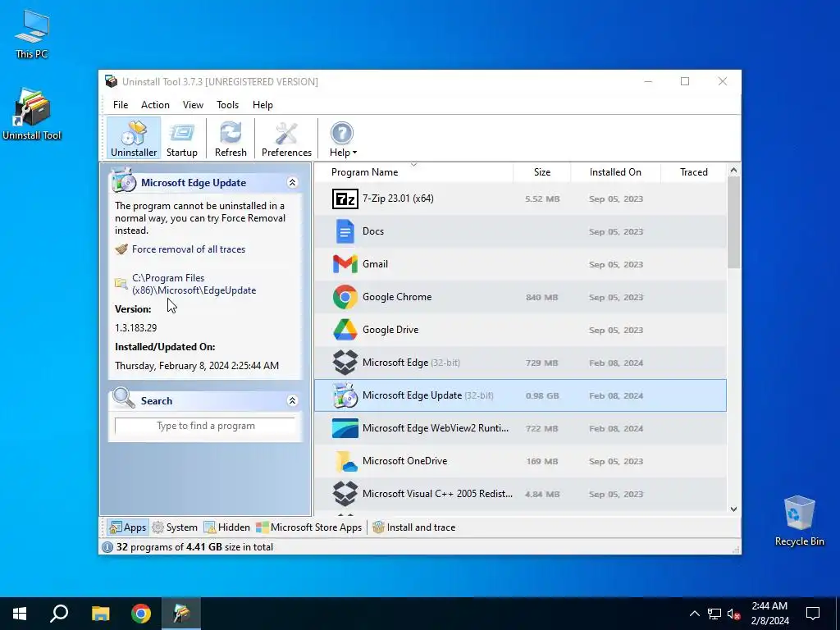This screenshot has height=630, width=840.
Task: Select the Docs app icon
Action: pos(345,231)
